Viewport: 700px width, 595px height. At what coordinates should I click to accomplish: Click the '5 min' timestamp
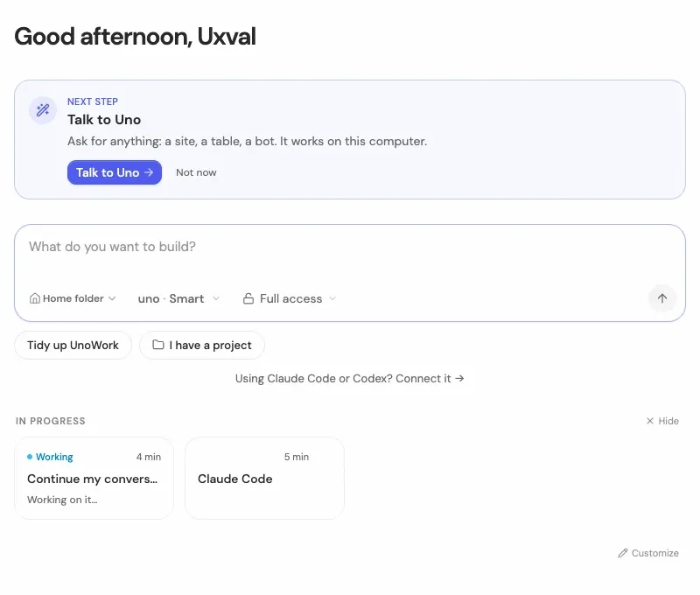(x=297, y=457)
